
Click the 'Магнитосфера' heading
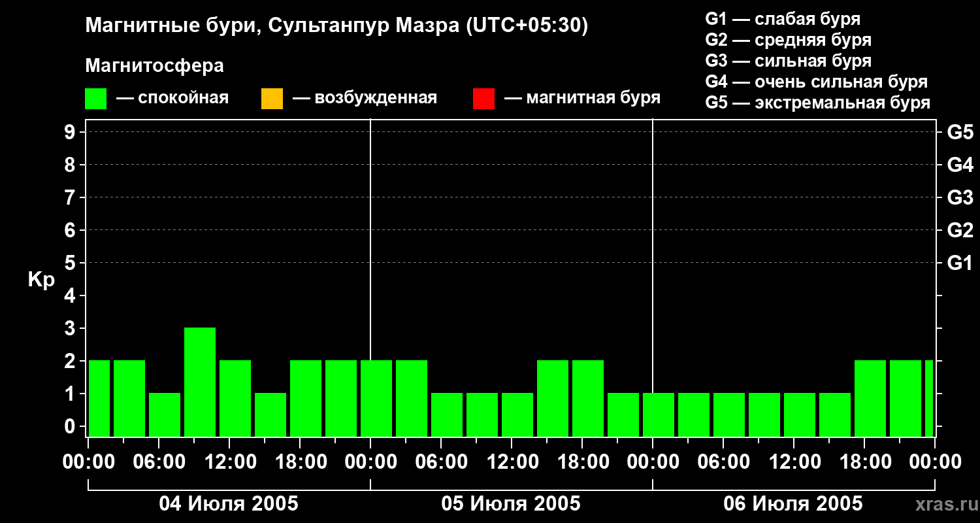(x=155, y=66)
